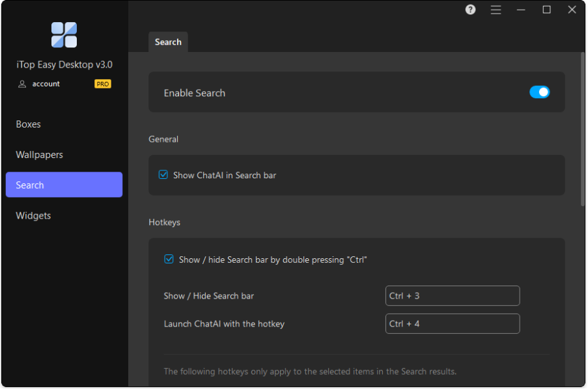The width and height of the screenshot is (588, 389).
Task: Toggle the Enable Search switch off
Action: coord(539,92)
